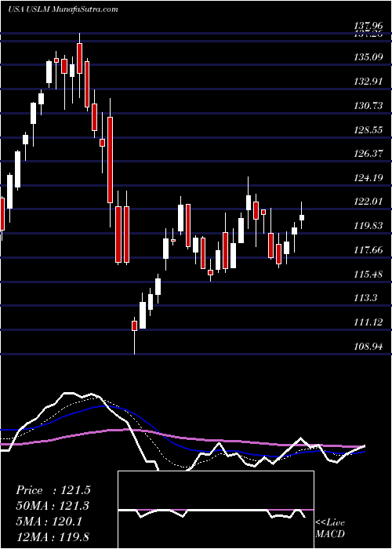This screenshot has height=549, width=392.
Task: Select the 119.83 price axis label
Action: (x=369, y=226)
